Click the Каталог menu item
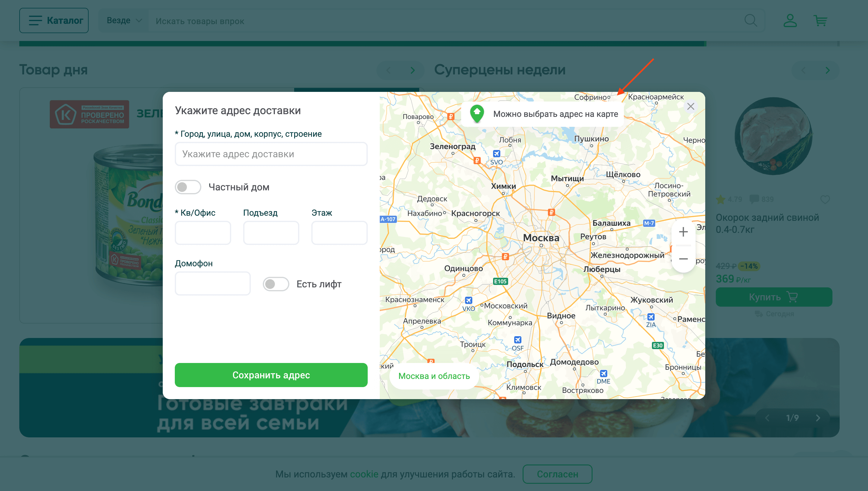868x491 pixels. coord(54,21)
